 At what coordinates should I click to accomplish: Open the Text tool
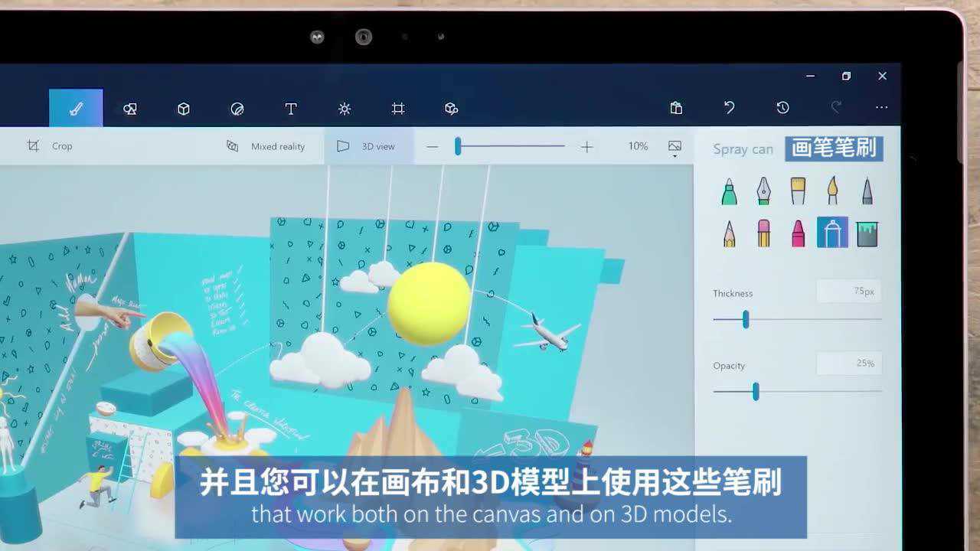pyautogui.click(x=290, y=108)
